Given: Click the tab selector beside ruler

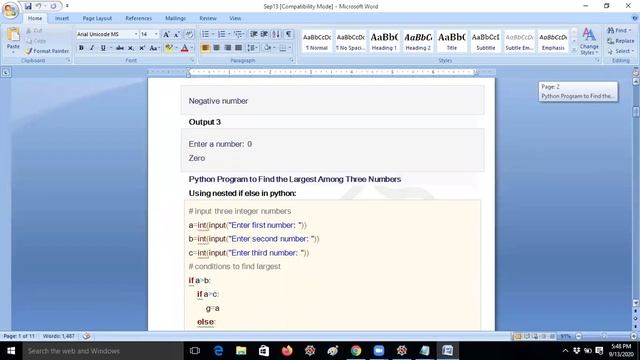Looking at the screenshot, I should pyautogui.click(x=6, y=72).
